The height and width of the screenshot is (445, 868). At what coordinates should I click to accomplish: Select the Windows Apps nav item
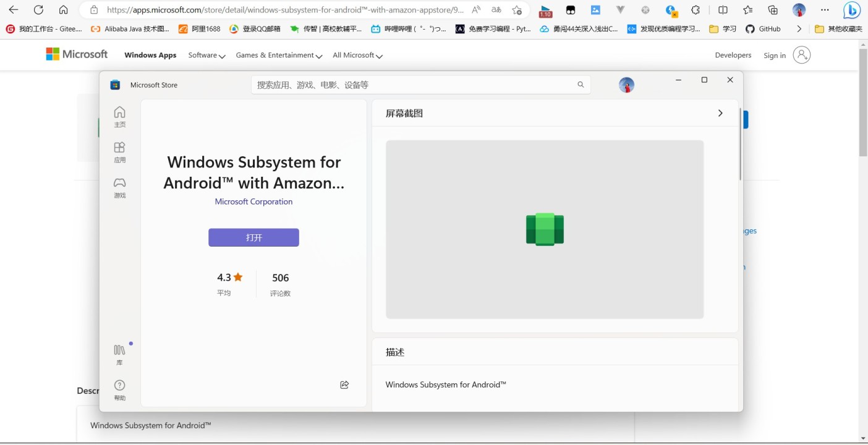(x=150, y=55)
